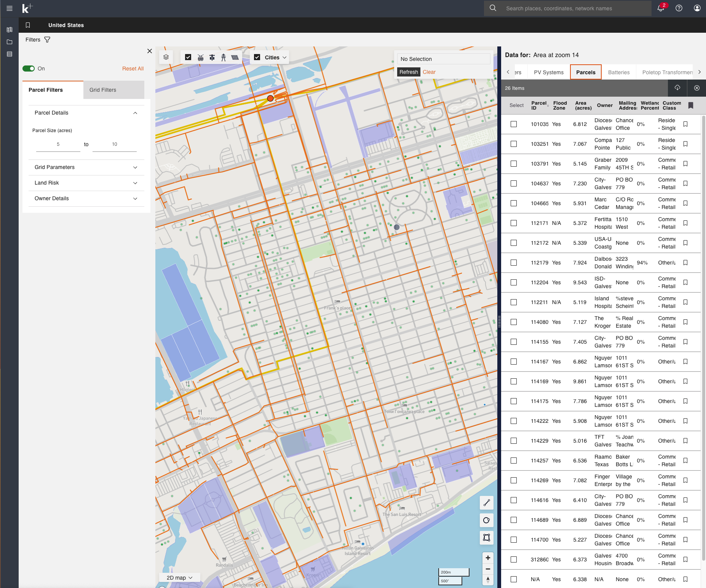Tick the checkbox for parcel 101035
This screenshot has height=588, width=706.
(x=514, y=124)
